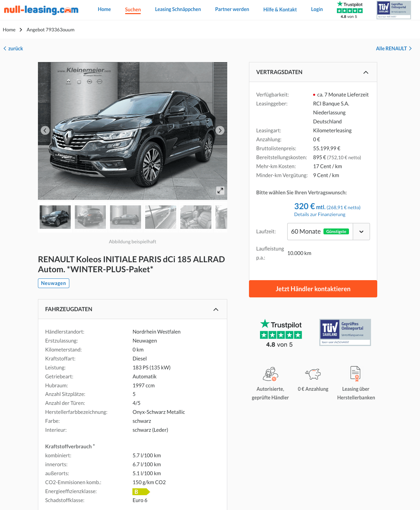
Task: Open the Laufzeit 60 Monate dropdown
Action: pyautogui.click(x=329, y=232)
